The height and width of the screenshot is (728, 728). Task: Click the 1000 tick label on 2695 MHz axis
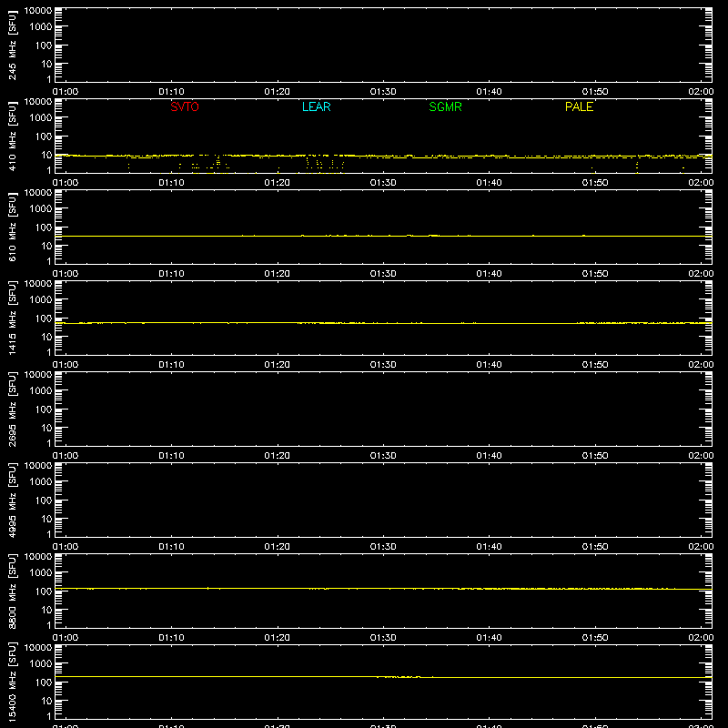[41, 391]
